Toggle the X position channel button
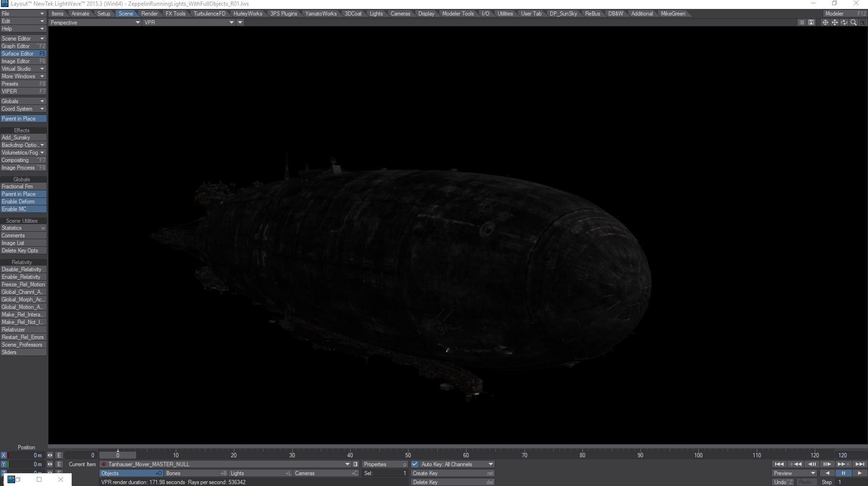868x486 pixels. 4,455
